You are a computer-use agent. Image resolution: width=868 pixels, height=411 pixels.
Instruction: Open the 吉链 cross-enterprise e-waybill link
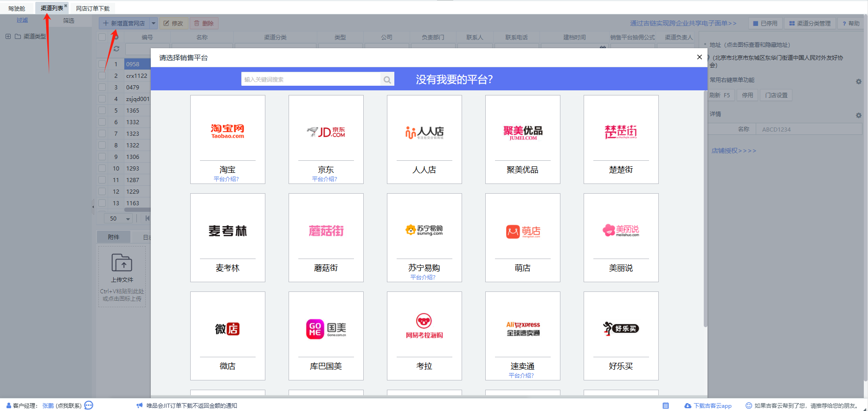point(683,23)
